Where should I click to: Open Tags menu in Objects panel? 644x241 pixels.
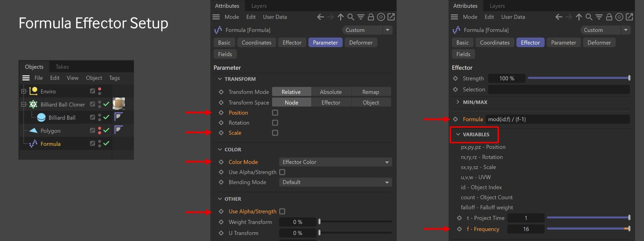(114, 78)
